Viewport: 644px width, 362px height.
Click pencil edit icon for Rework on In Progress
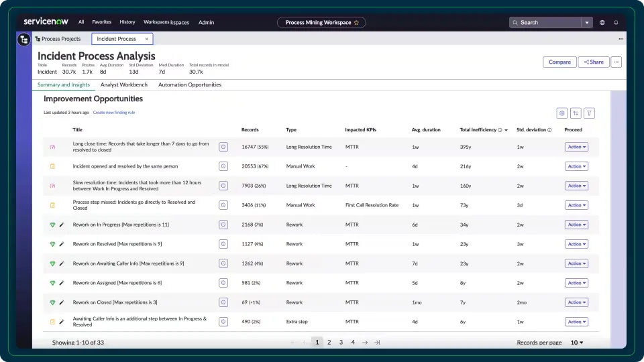[x=62, y=225]
